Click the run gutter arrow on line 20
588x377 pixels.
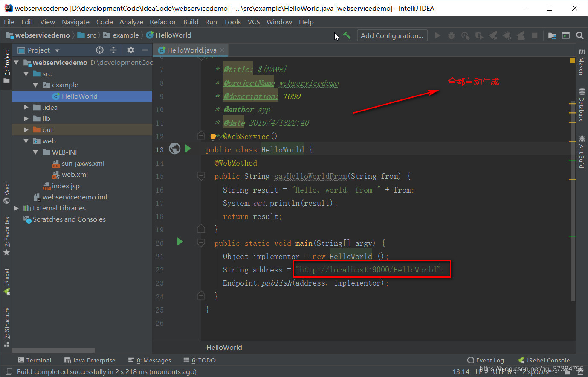[180, 242]
